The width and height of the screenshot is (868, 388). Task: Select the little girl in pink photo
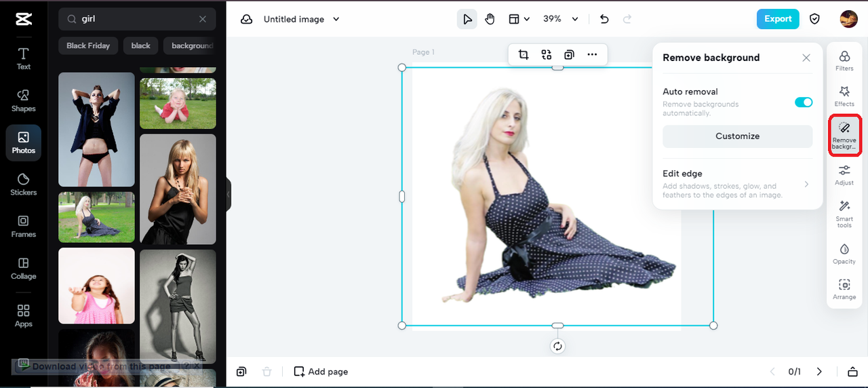click(96, 286)
